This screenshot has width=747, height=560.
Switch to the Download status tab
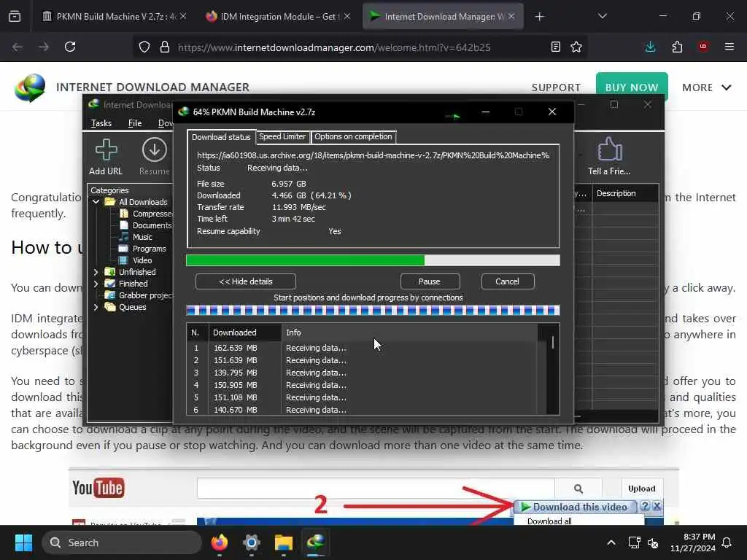tap(221, 137)
